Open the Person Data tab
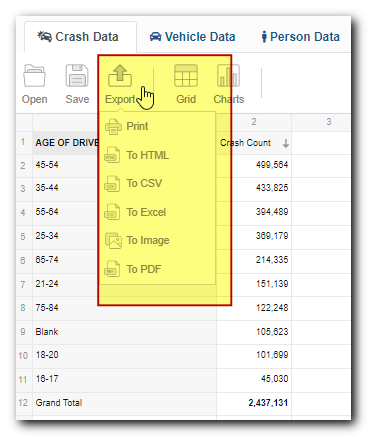The width and height of the screenshot is (368, 437). (x=301, y=37)
